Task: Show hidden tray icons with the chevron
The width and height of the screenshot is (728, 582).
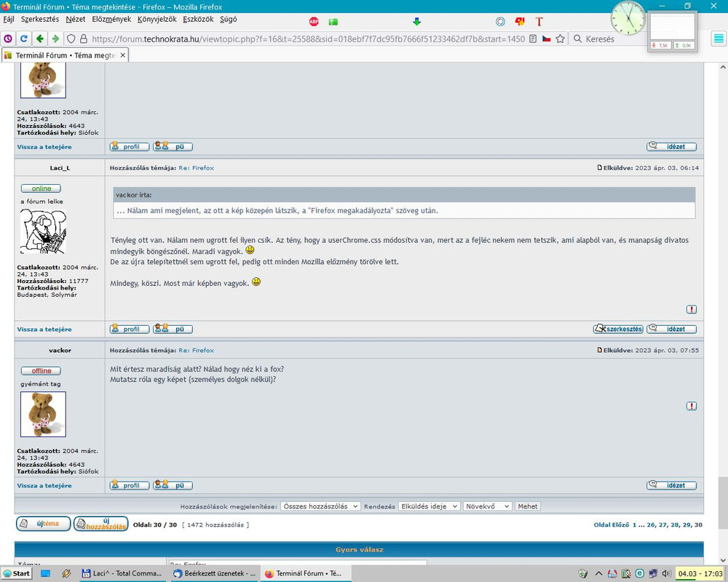Action: click(599, 573)
